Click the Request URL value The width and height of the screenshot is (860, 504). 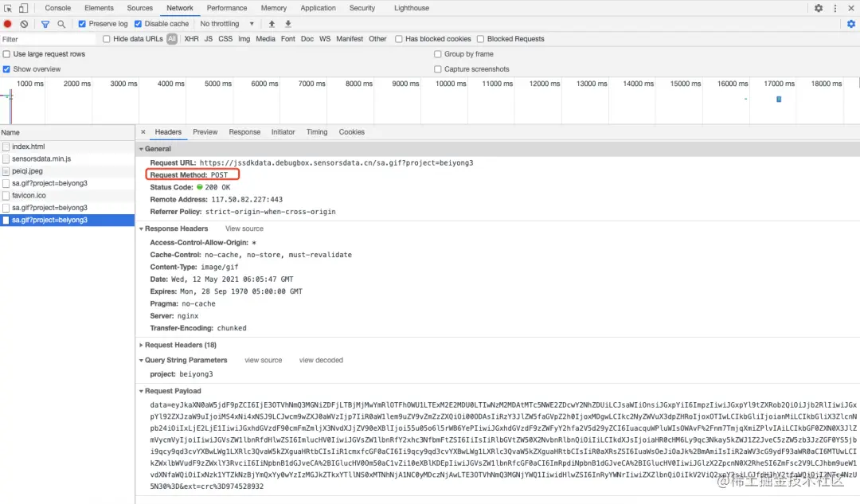pos(336,163)
